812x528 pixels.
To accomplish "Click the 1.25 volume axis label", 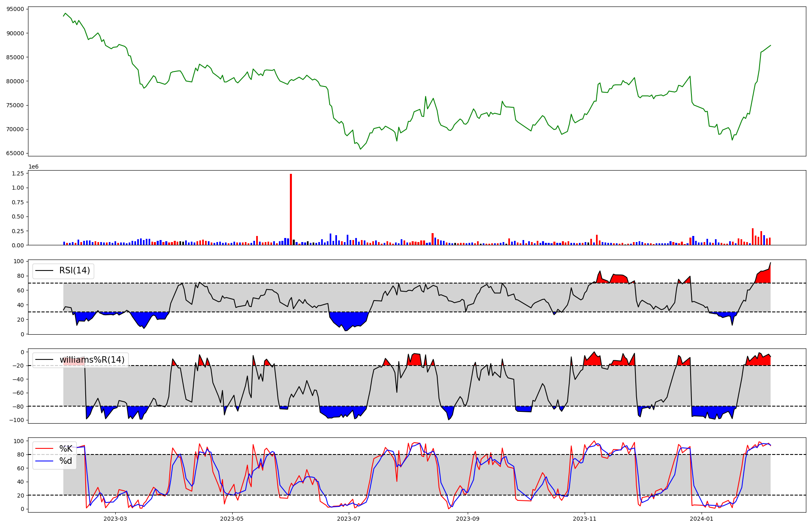I will tap(18, 173).
